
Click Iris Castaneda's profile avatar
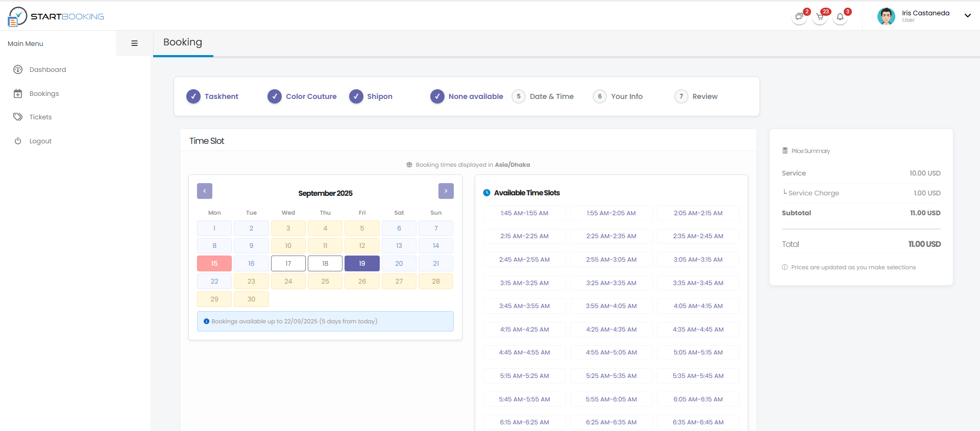pos(886,16)
